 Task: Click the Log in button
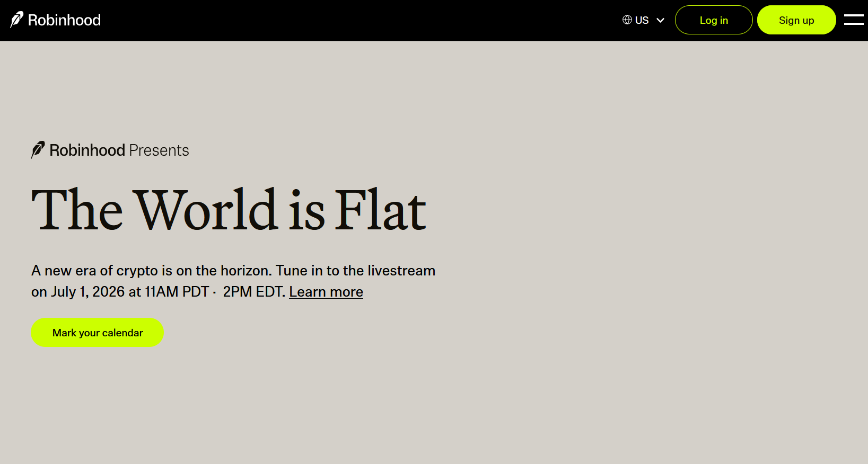[714, 20]
